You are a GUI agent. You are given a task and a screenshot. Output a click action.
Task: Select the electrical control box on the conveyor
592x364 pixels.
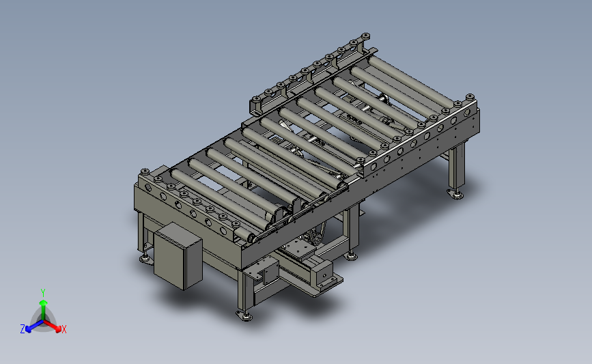[x=178, y=256]
